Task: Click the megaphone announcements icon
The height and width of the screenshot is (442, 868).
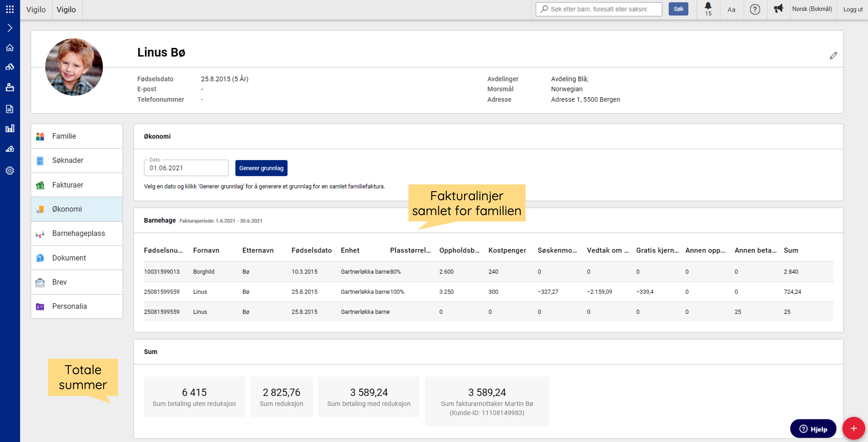Action: [778, 9]
